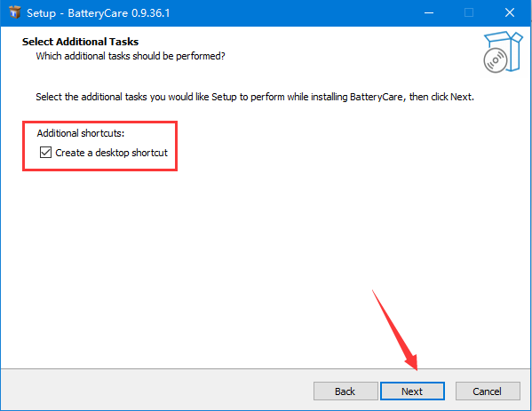Go to the next setup step

coord(412,391)
